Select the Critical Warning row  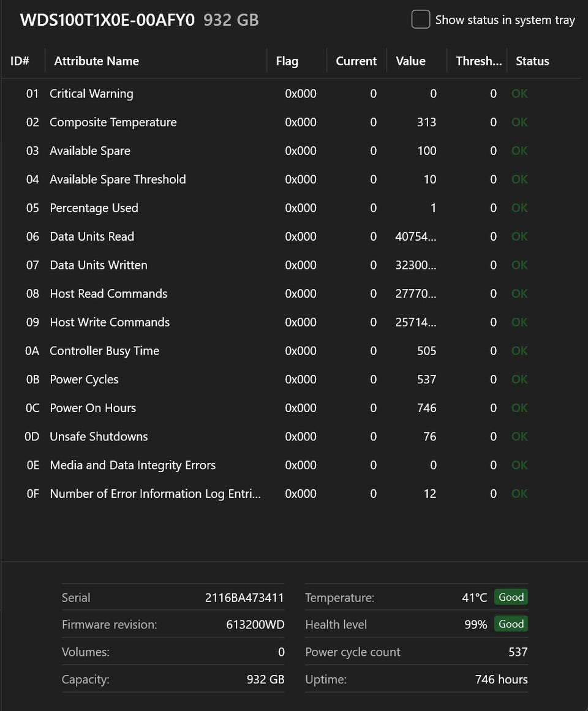coord(291,94)
